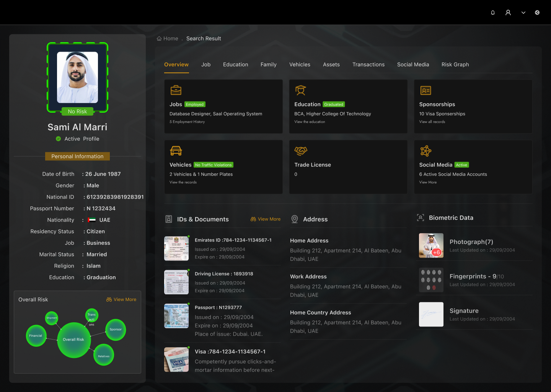Click View More in Overall Risk

[121, 300]
